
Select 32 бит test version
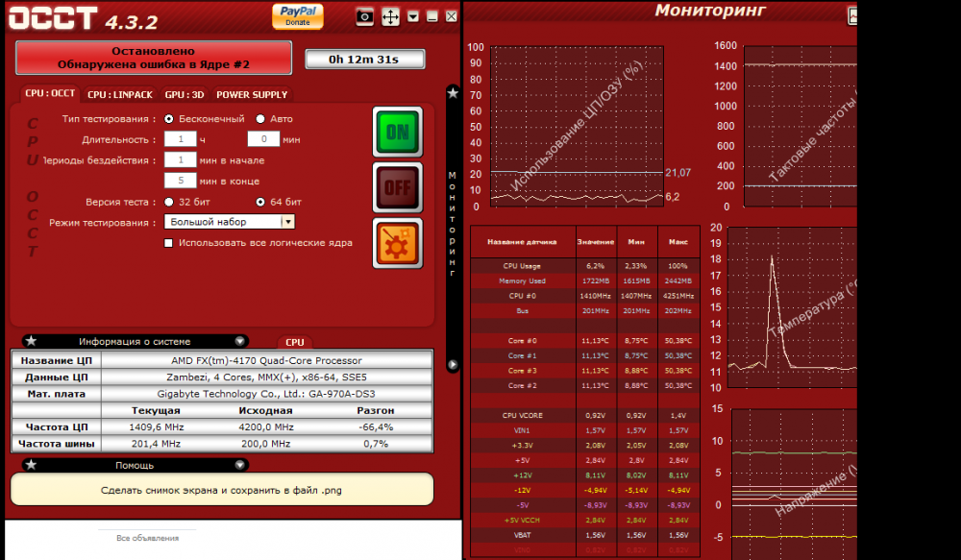168,202
